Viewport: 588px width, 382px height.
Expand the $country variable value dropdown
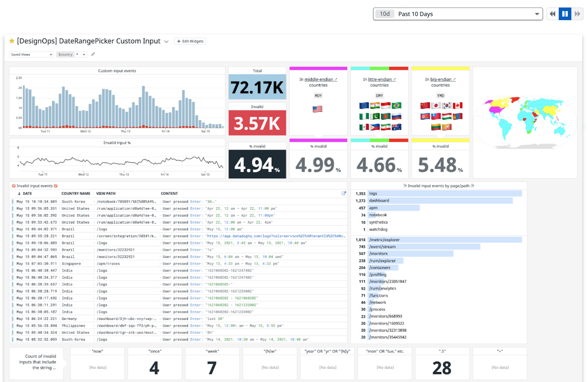(84, 54)
